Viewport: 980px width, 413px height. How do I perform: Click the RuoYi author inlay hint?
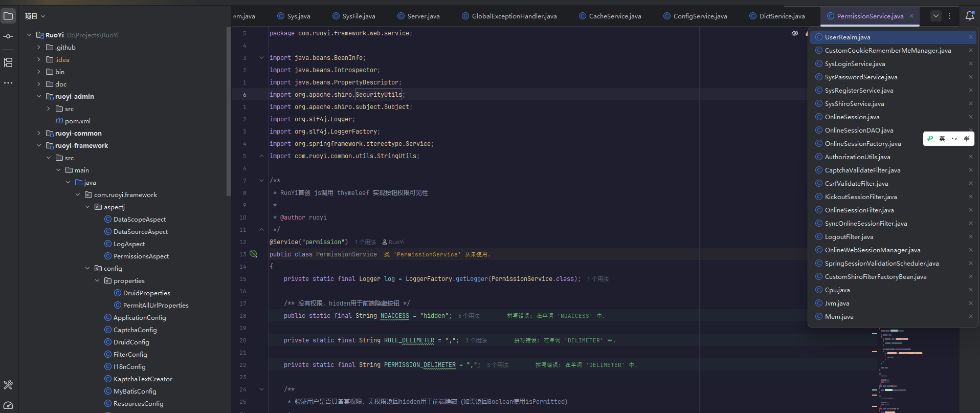tap(393, 242)
